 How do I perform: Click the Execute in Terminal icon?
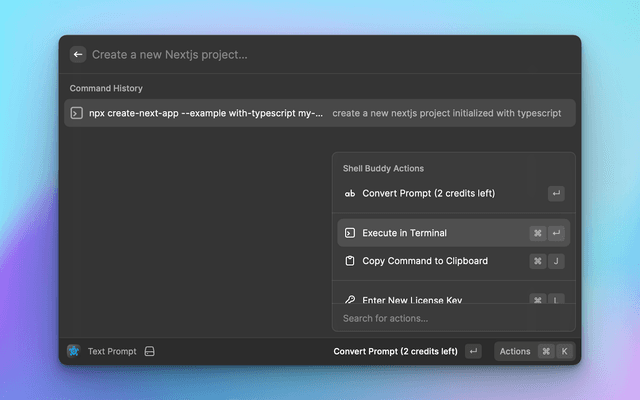[350, 233]
